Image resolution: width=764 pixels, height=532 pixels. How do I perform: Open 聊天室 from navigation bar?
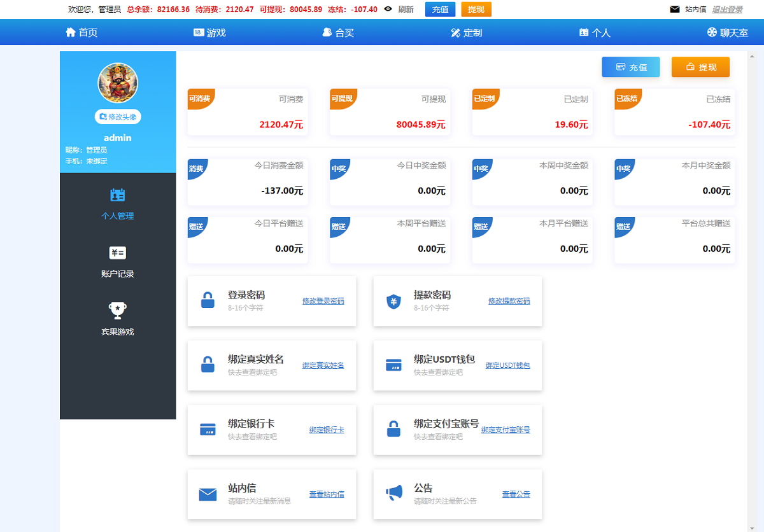(727, 32)
